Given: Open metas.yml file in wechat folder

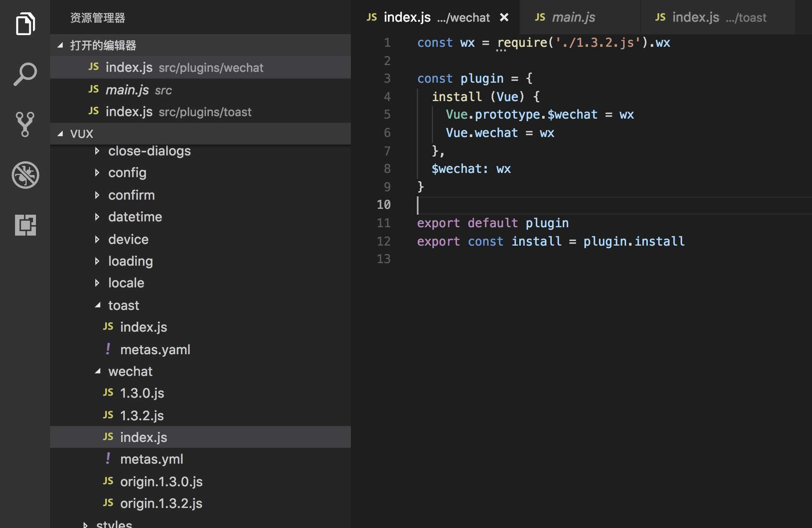Looking at the screenshot, I should pyautogui.click(x=152, y=459).
